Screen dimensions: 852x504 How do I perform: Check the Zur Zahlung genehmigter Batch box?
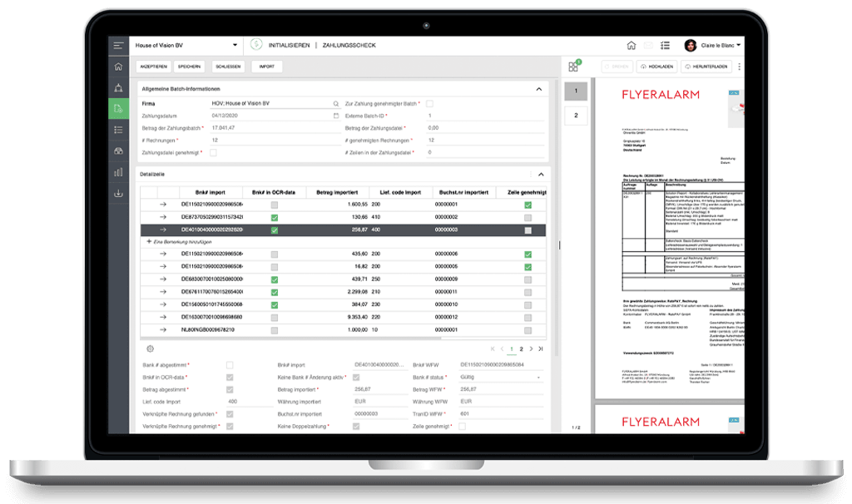[x=430, y=104]
